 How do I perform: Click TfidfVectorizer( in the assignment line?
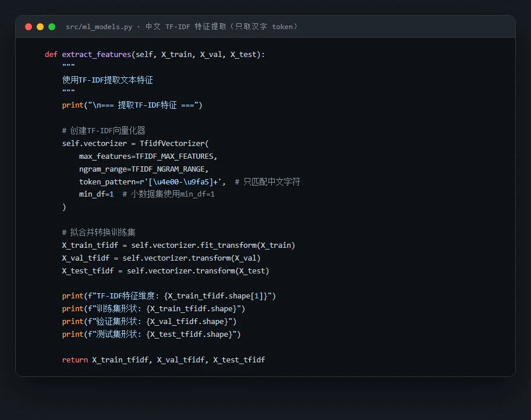tap(174, 144)
